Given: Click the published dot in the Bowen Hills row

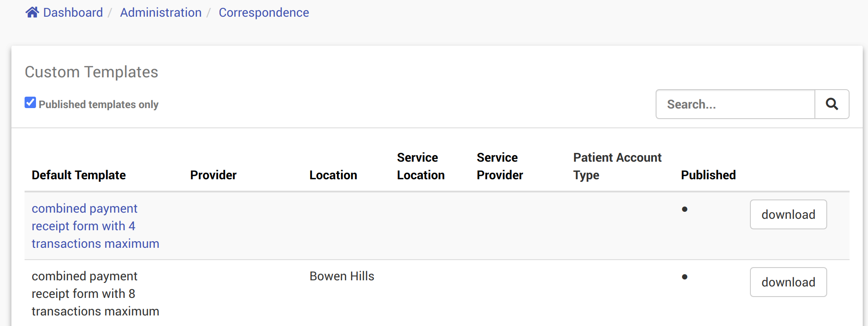Looking at the screenshot, I should (x=685, y=277).
